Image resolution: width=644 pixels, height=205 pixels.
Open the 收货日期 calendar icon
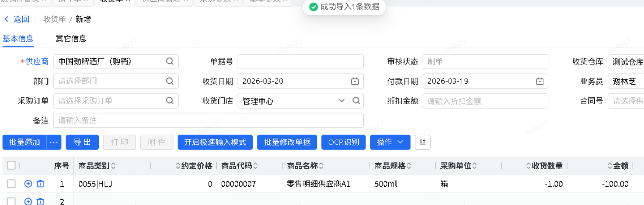pos(355,81)
